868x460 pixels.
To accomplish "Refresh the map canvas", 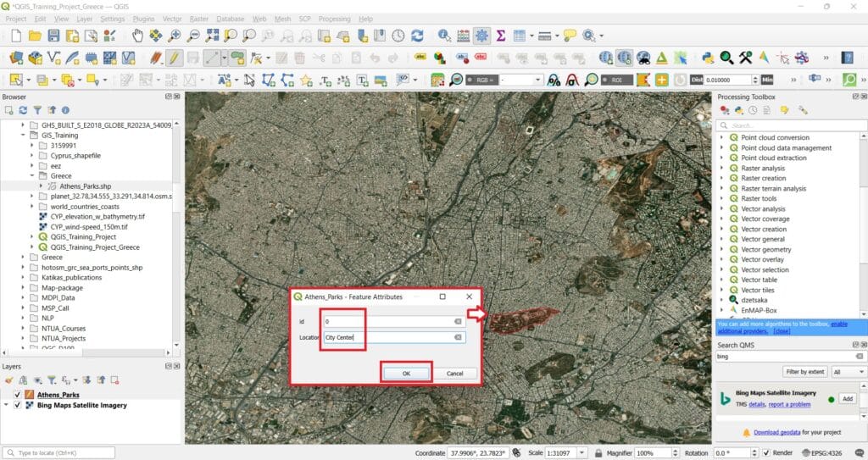I will (417, 36).
